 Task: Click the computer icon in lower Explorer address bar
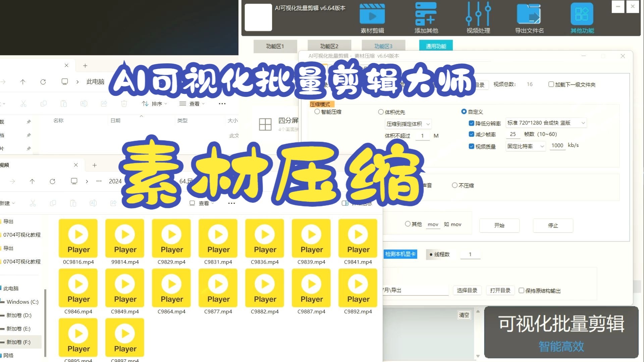point(74,181)
